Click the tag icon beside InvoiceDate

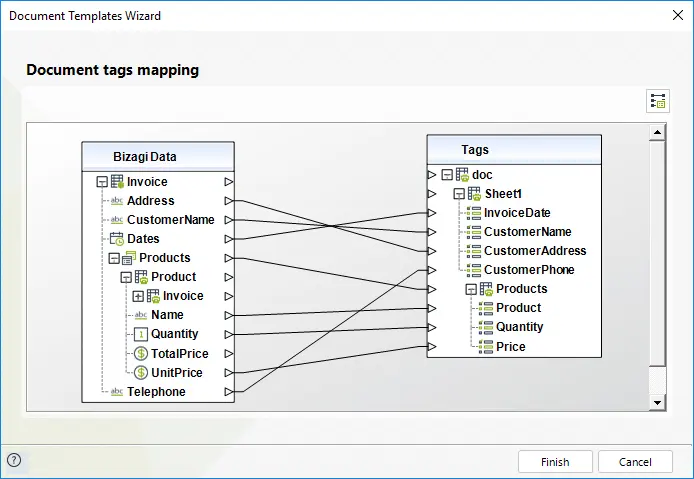click(474, 213)
